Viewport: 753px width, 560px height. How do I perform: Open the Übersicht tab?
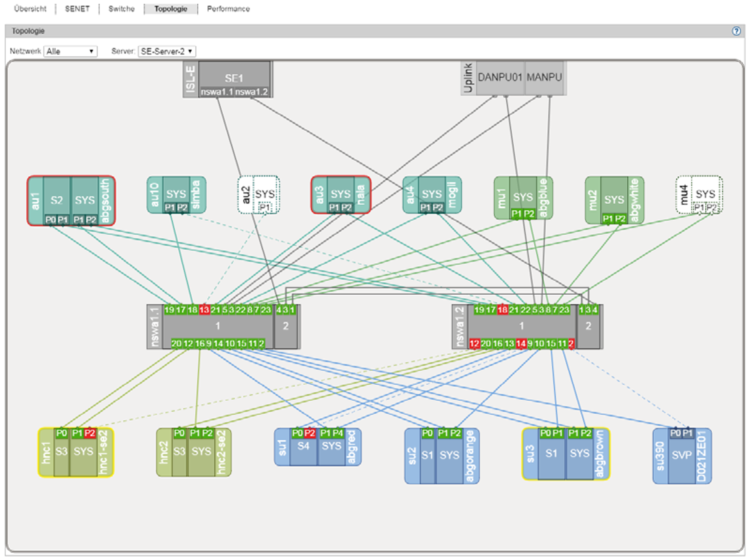tap(30, 9)
